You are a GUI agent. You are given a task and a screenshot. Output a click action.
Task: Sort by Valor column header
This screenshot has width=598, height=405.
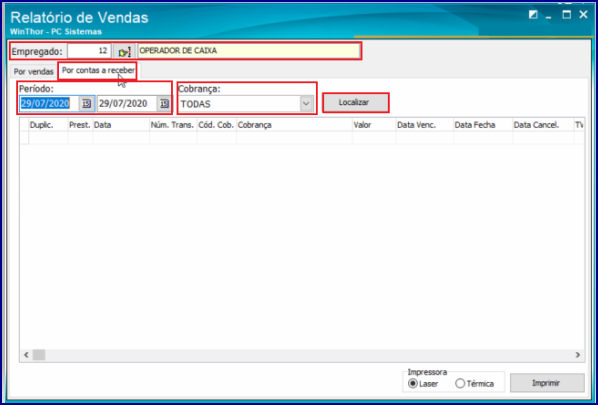click(374, 125)
